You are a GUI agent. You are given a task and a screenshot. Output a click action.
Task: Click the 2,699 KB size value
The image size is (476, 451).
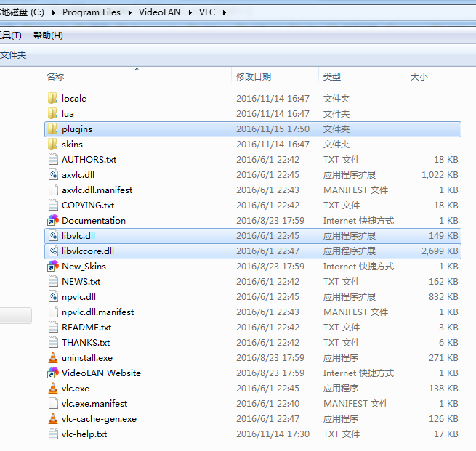[440, 251]
